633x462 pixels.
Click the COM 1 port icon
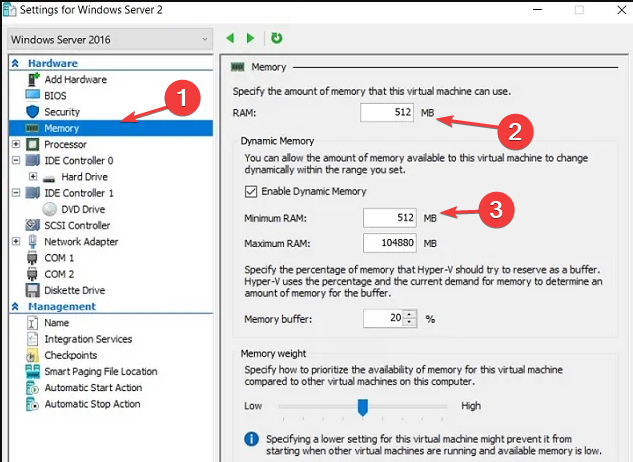point(32,258)
